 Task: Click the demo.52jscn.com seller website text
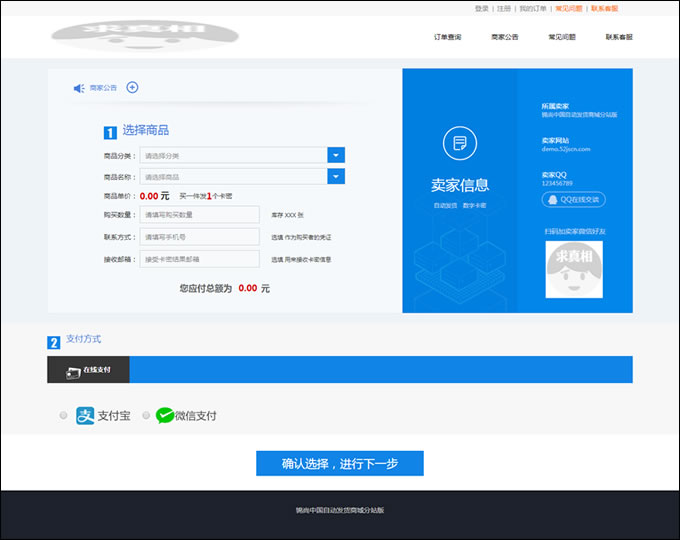[566, 149]
